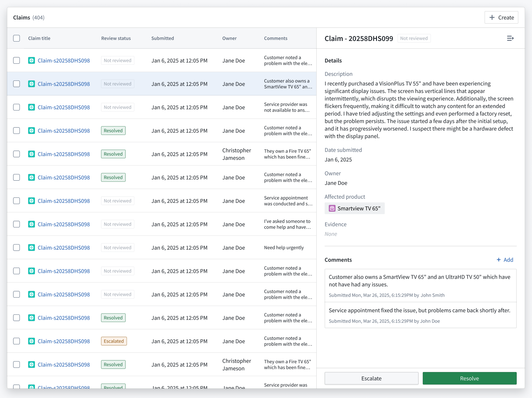Click the claim icon in the Escalated row
Screen dimensions: 532x398
(31, 341)
